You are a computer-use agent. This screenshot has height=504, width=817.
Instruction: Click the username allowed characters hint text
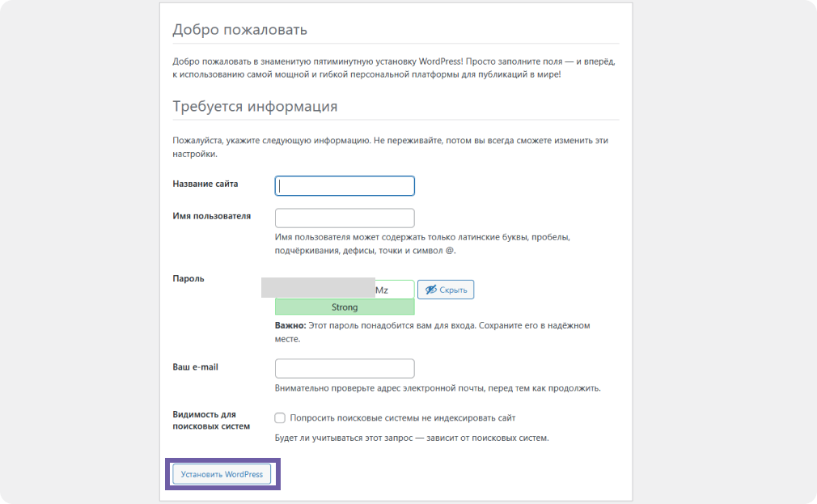click(422, 244)
